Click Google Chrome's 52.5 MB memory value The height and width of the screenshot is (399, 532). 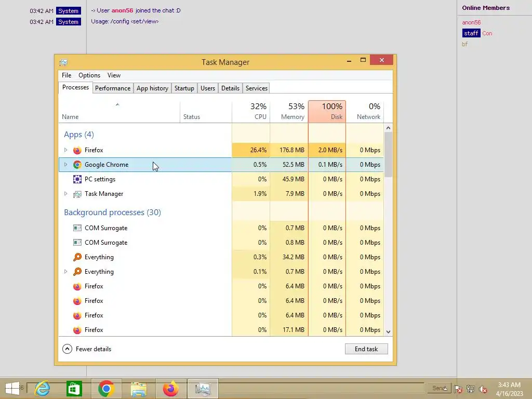294,165
